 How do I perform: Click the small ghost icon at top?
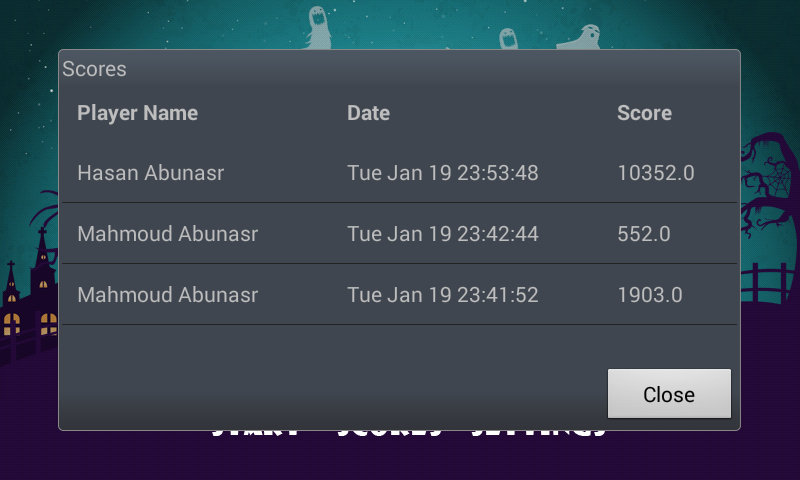(508, 39)
